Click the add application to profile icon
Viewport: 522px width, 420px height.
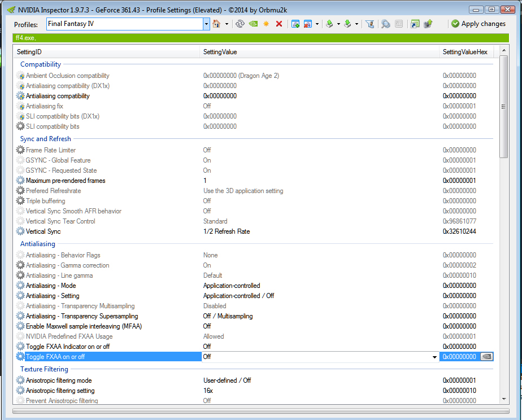[295, 24]
